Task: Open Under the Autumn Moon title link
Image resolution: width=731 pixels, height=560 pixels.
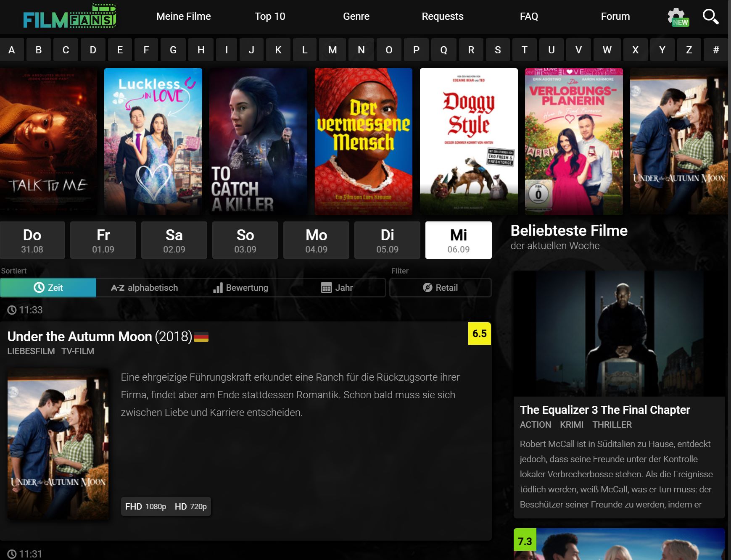Action: point(79,337)
